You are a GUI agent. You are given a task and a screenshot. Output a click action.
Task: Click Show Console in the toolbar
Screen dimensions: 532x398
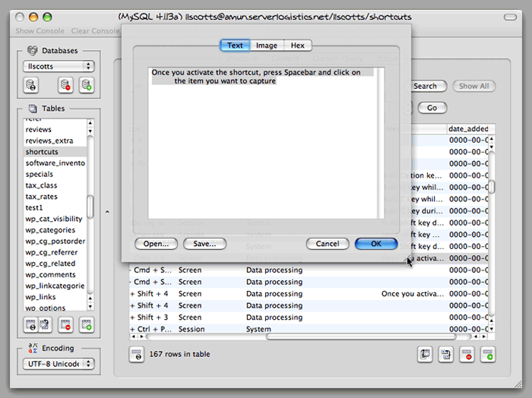tap(40, 31)
